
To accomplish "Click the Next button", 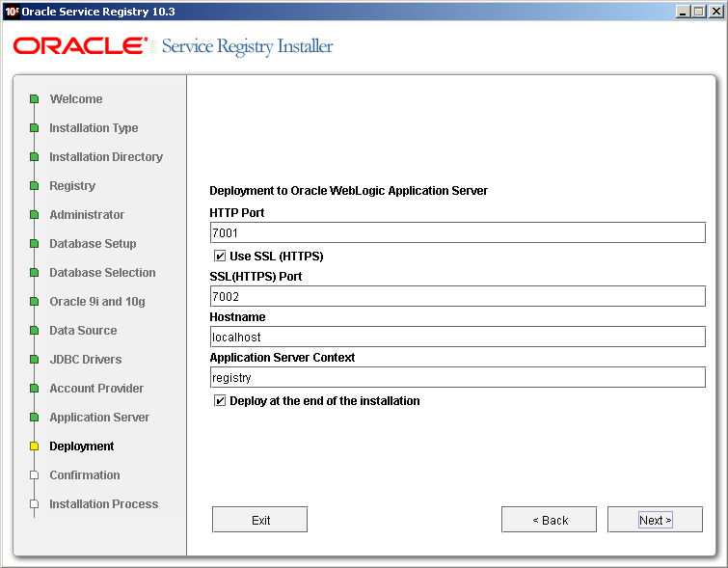I will point(655,519).
